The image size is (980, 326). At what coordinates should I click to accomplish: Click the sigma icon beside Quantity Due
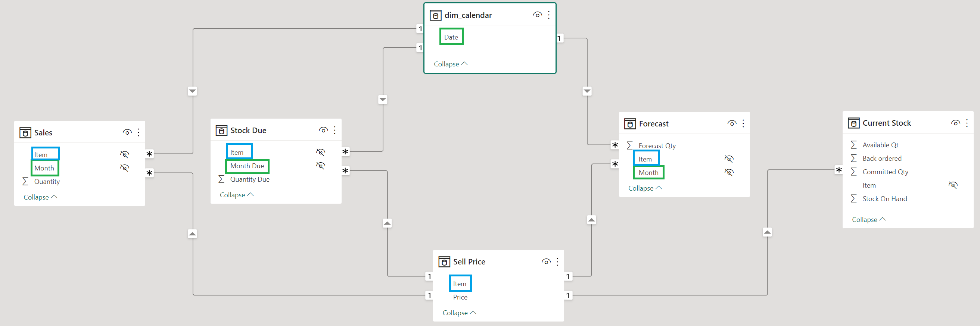click(221, 179)
